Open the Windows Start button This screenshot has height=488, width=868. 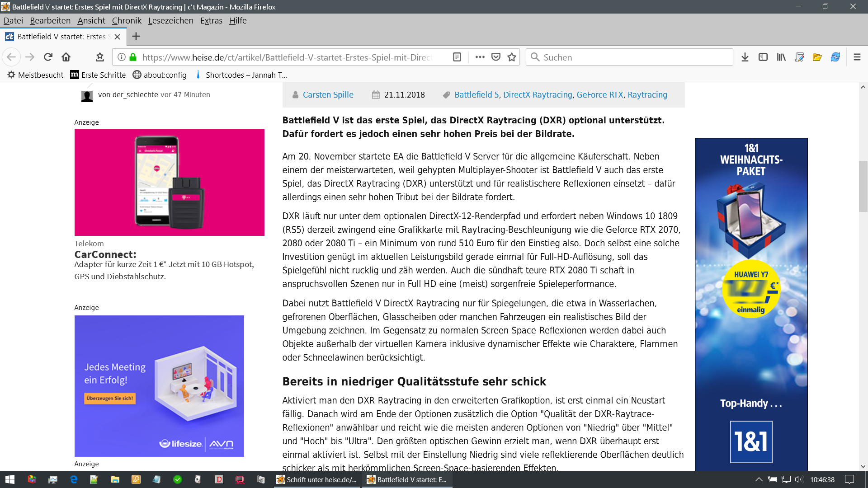coord(10,479)
